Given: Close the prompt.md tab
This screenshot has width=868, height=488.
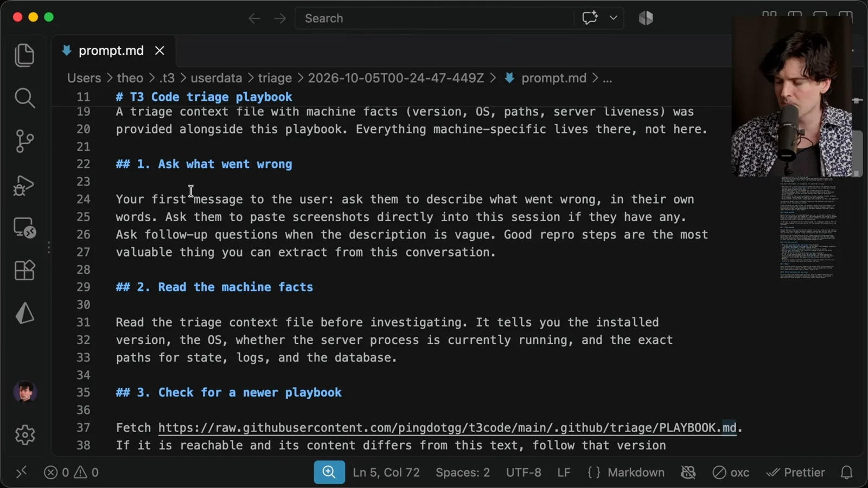Looking at the screenshot, I should tap(159, 50).
